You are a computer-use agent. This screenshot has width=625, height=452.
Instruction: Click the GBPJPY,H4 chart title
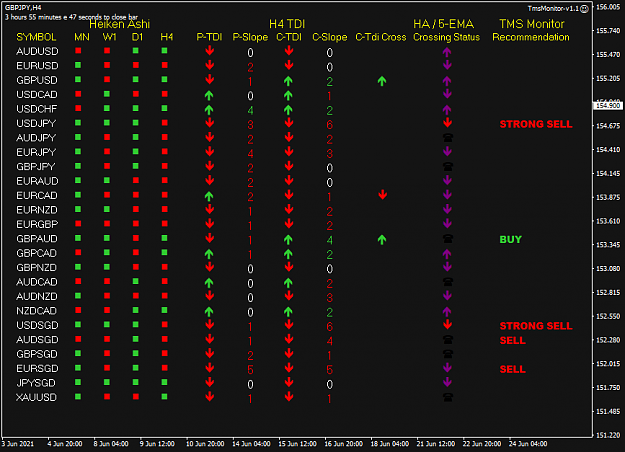23,8
